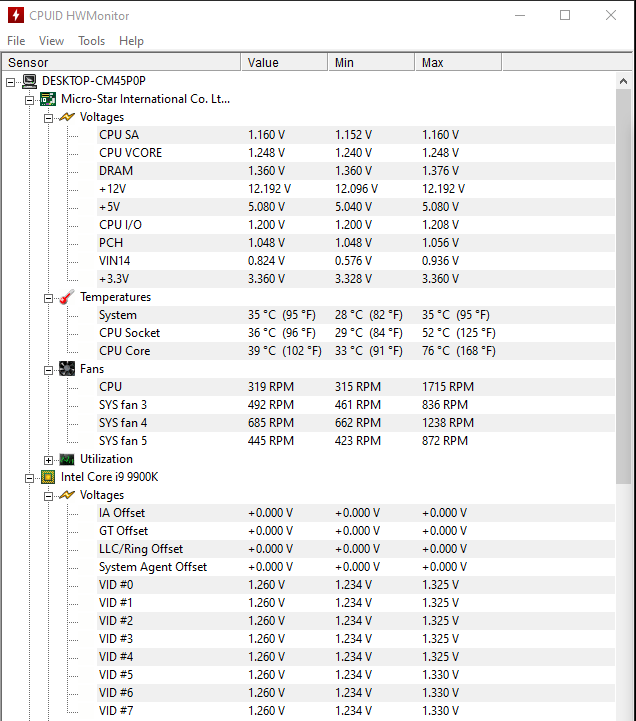Select the VID #5 row
636x721 pixels.
pos(355,675)
